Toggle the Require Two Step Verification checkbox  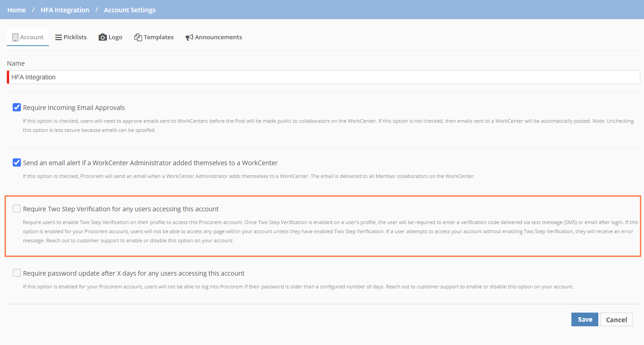tap(17, 209)
